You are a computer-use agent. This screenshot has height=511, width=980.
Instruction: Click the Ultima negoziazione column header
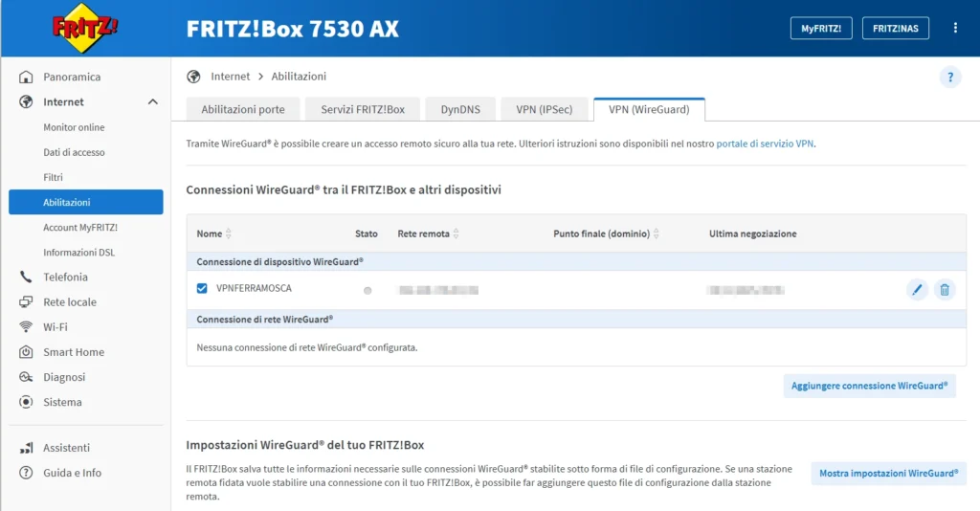coord(752,233)
